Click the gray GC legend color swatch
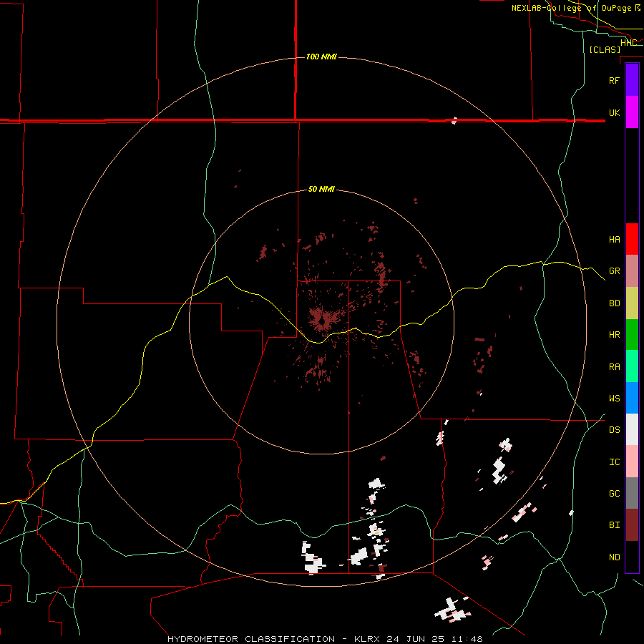This screenshot has width=644, height=644. [x=632, y=493]
